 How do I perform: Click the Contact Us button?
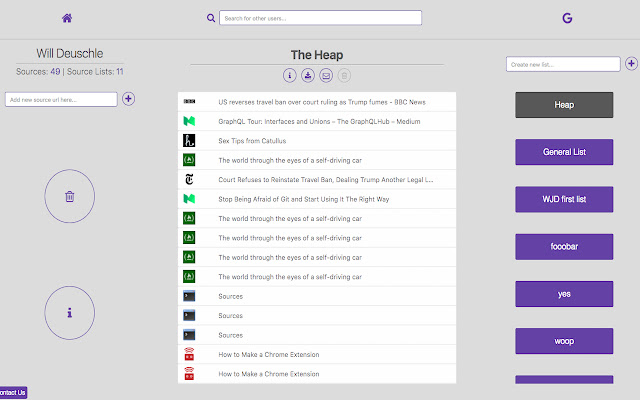(13, 393)
